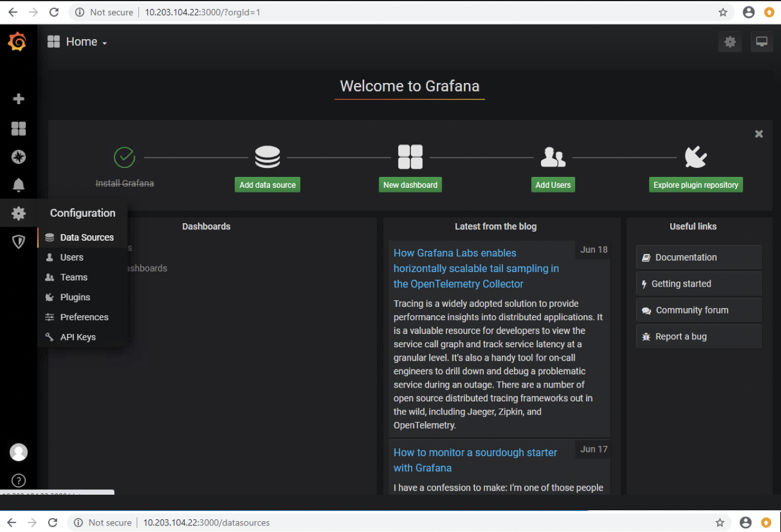This screenshot has width=781, height=532.
Task: Click the Add data source button
Action: (x=267, y=185)
